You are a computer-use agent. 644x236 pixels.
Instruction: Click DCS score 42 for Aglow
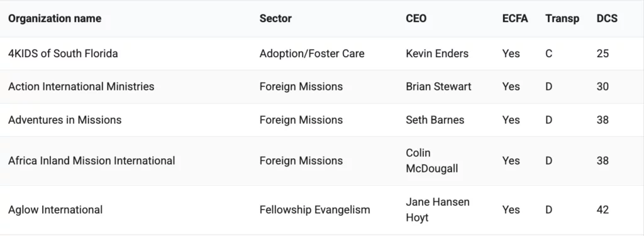pos(602,210)
